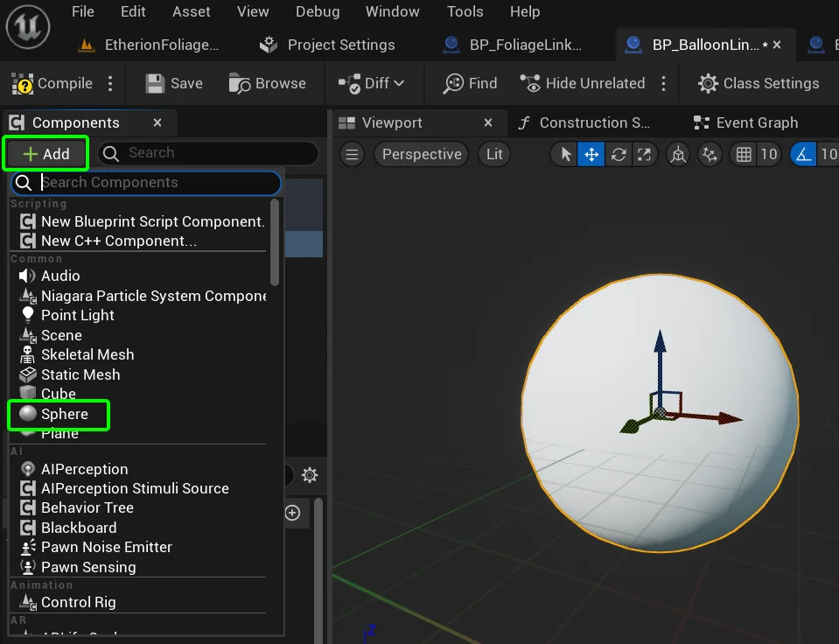
Task: Open Class Settings
Action: pos(759,84)
